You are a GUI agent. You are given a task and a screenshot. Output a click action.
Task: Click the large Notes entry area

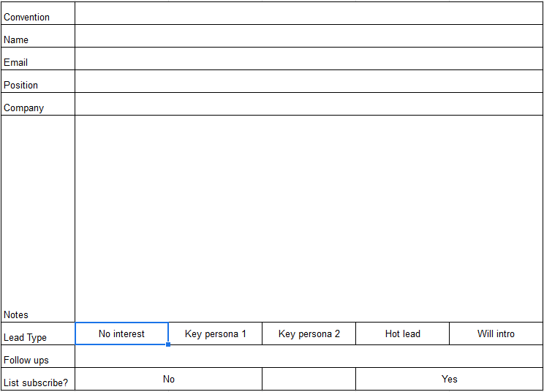309,219
